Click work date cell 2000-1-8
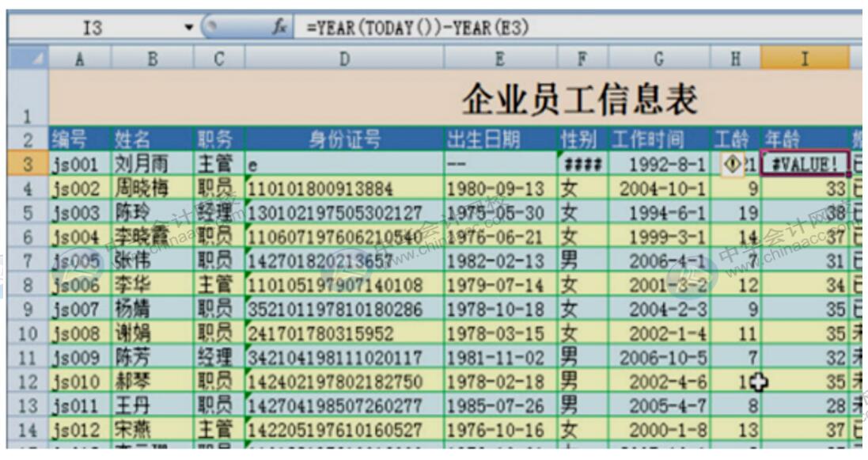The image size is (868, 460). click(659, 429)
